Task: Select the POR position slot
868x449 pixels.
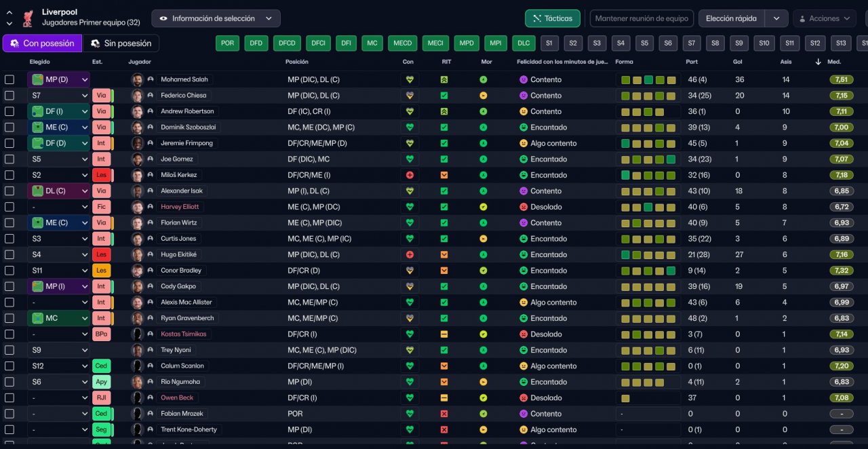Action: coord(228,43)
